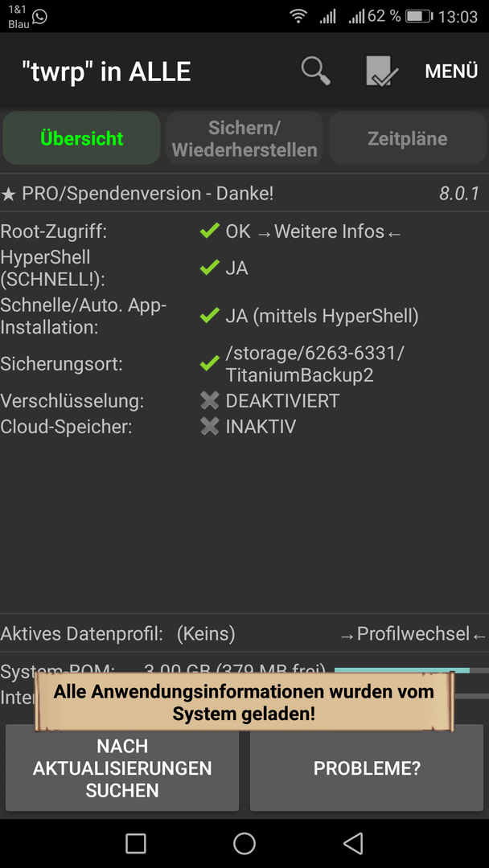This screenshot has height=868, width=489.
Task: Open recent apps square button
Action: 136,843
